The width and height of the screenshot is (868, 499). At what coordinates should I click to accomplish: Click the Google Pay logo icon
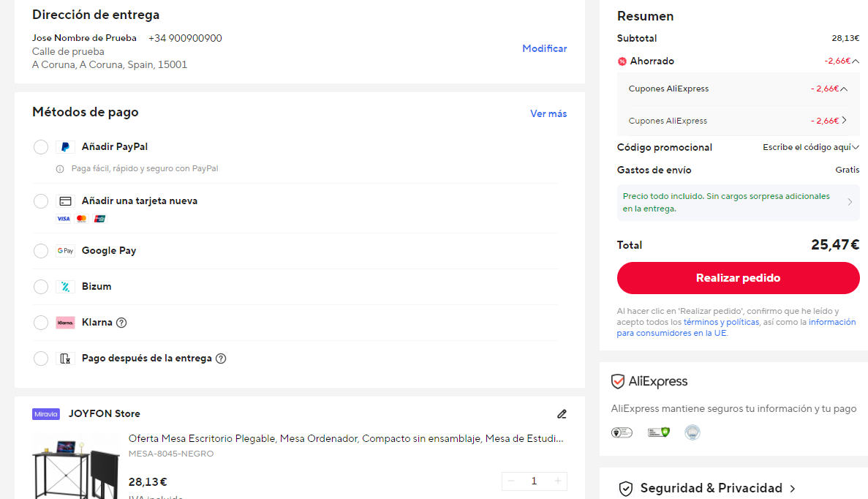(x=65, y=251)
